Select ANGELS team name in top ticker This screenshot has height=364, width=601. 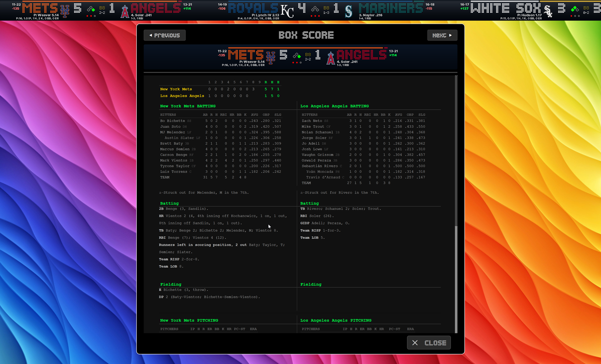[156, 8]
